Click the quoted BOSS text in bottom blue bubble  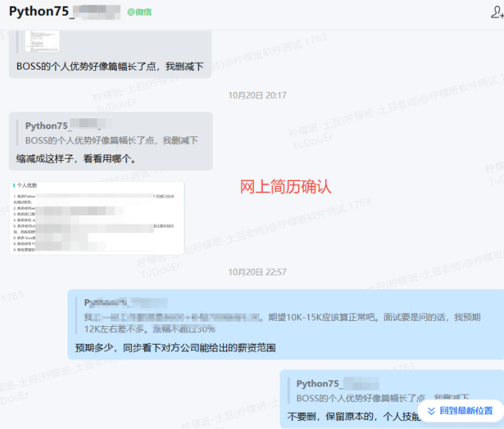[x=382, y=398]
